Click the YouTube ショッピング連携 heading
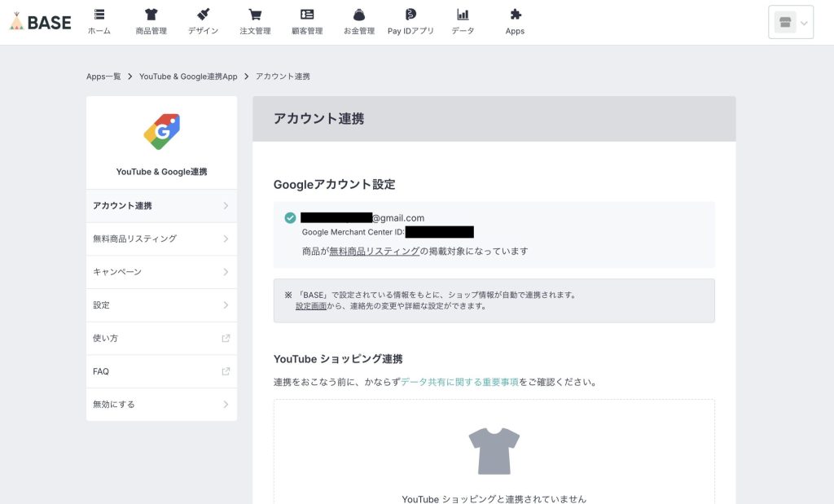Viewport: 834px width, 504px height. pyautogui.click(x=338, y=359)
